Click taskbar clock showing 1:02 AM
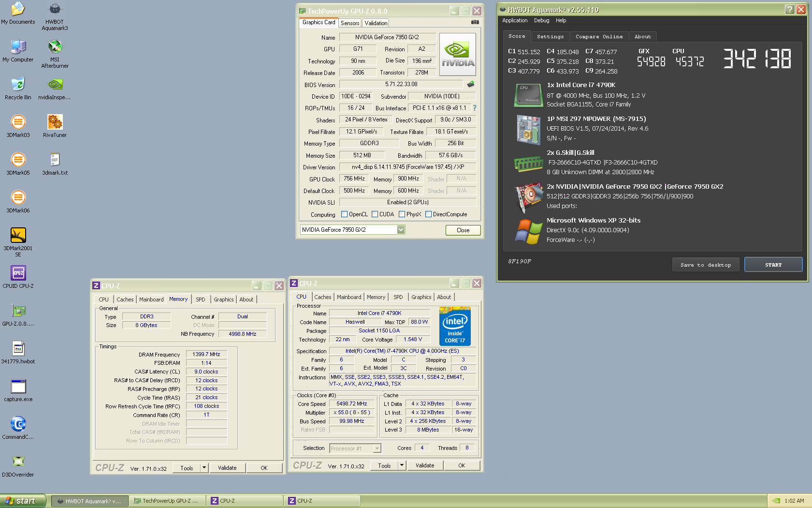This screenshot has width=812, height=508. 795,501
